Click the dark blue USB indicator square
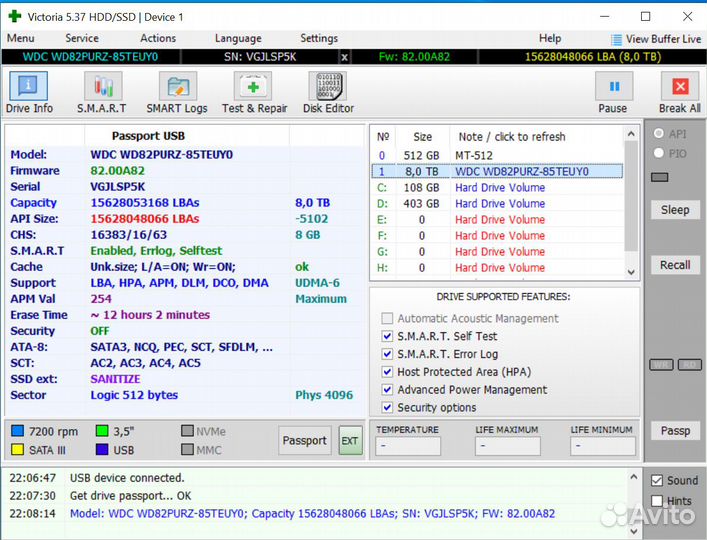The height and width of the screenshot is (540, 707). pyautogui.click(x=102, y=449)
